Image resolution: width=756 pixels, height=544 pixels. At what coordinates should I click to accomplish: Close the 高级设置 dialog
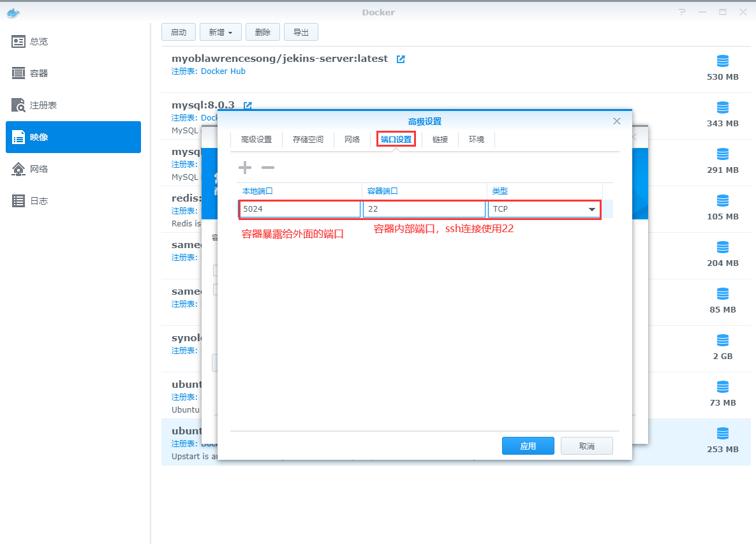pos(616,121)
